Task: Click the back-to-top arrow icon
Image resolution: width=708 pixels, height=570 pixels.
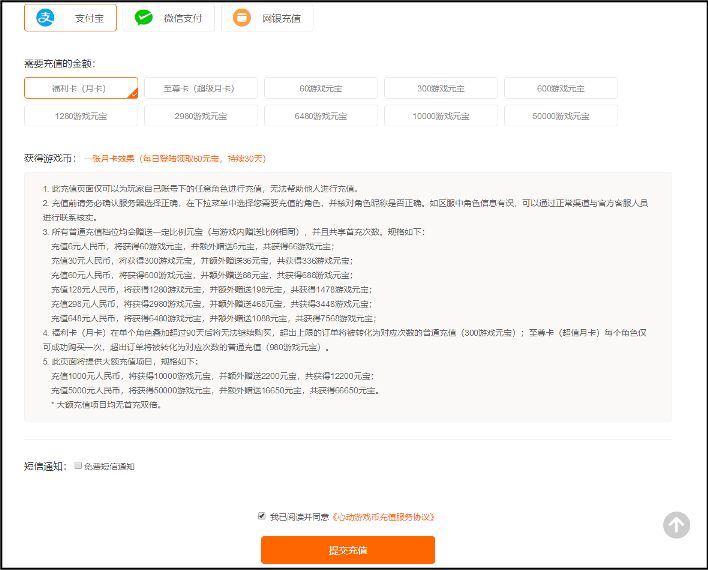Action: [676, 525]
